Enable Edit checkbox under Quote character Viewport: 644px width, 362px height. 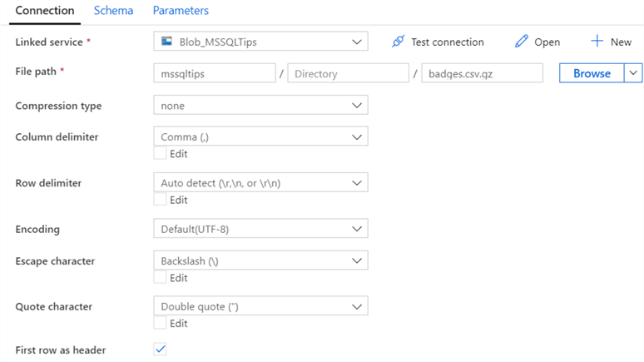161,323
